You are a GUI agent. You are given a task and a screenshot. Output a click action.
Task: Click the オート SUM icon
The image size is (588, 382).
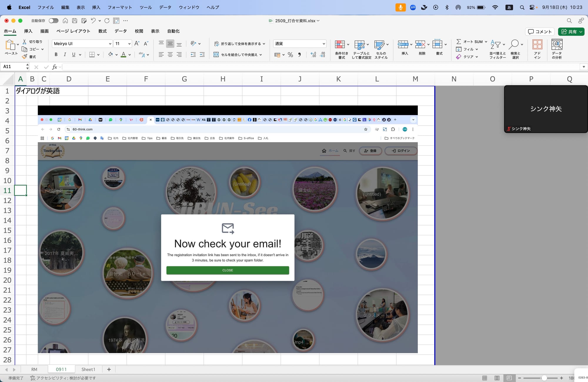point(459,42)
